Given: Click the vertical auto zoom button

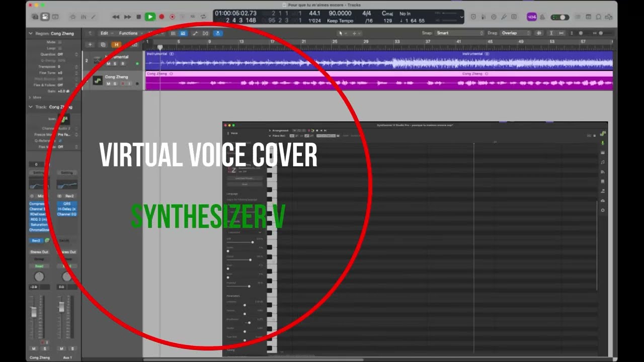Looking at the screenshot, I should coord(551,33).
